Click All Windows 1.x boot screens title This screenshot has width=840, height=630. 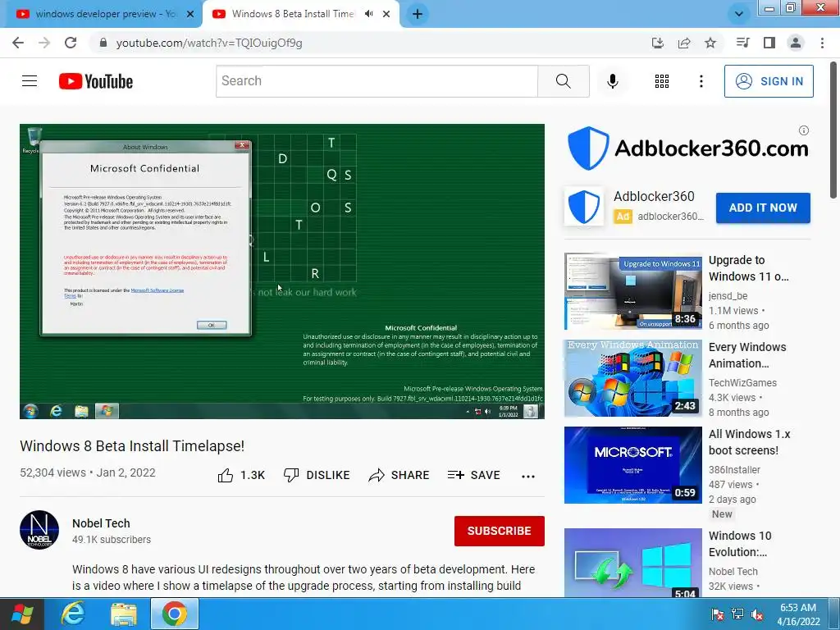click(749, 442)
